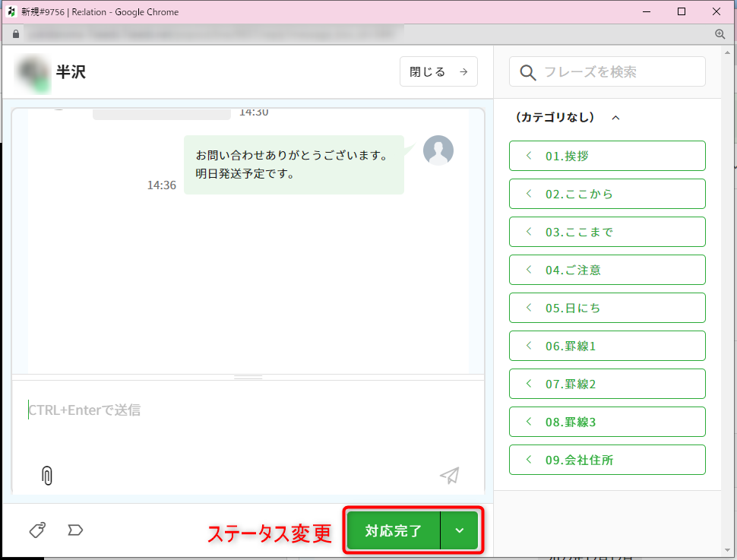Click the Chrome zoom magnifier icon

coord(720,34)
